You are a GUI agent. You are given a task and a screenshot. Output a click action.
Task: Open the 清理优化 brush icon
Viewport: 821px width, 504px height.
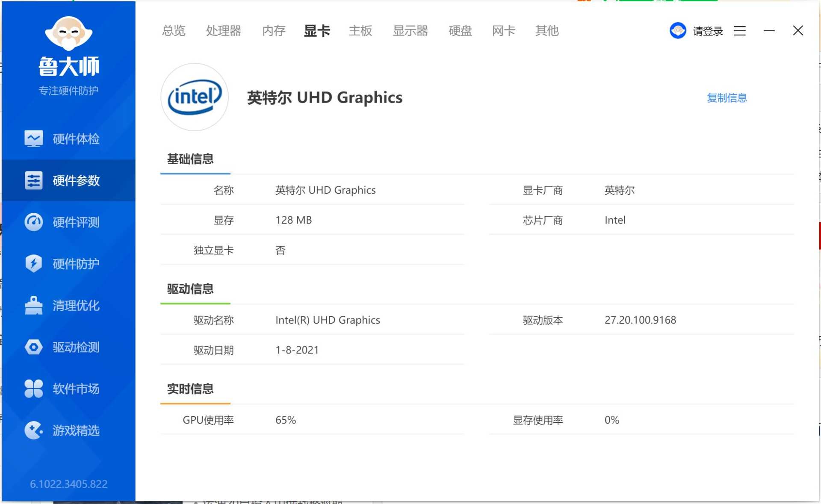tap(33, 305)
